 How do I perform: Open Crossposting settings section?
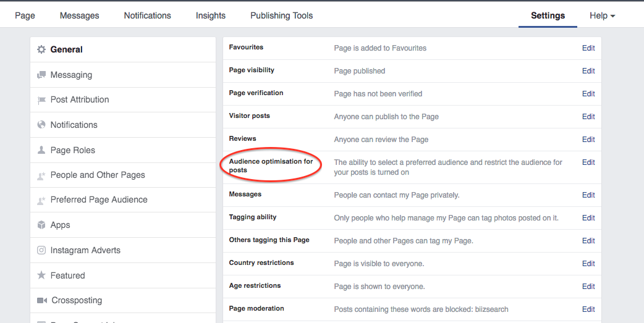coord(123,300)
